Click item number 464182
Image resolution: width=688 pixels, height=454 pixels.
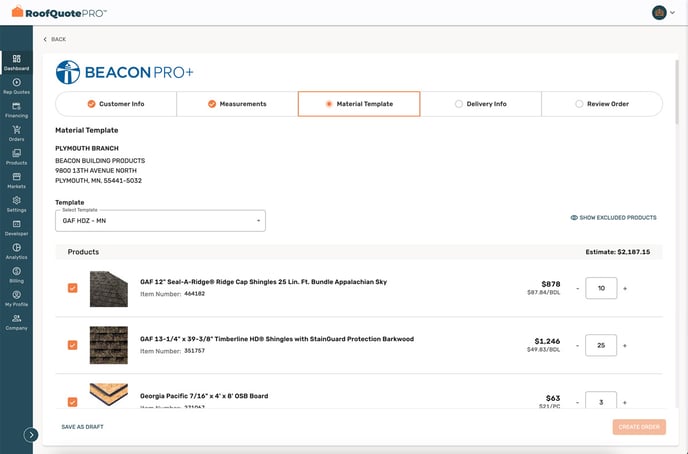194,293
